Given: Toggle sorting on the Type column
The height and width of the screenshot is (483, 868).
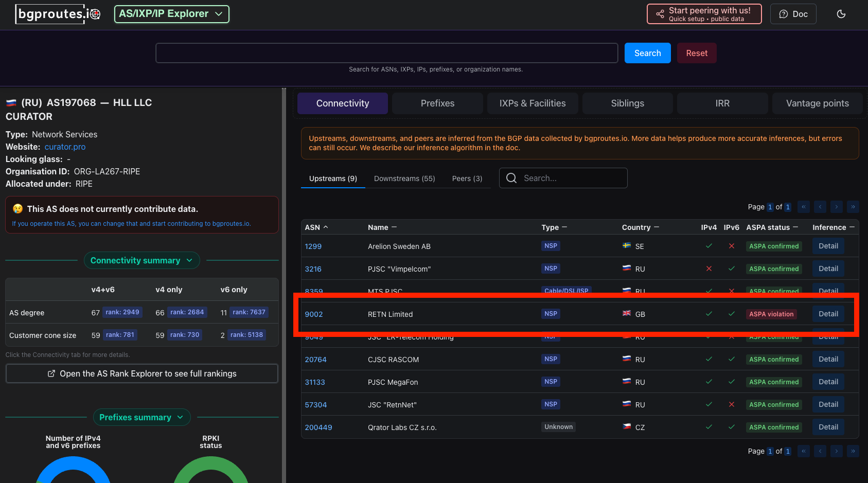Looking at the screenshot, I should [564, 227].
